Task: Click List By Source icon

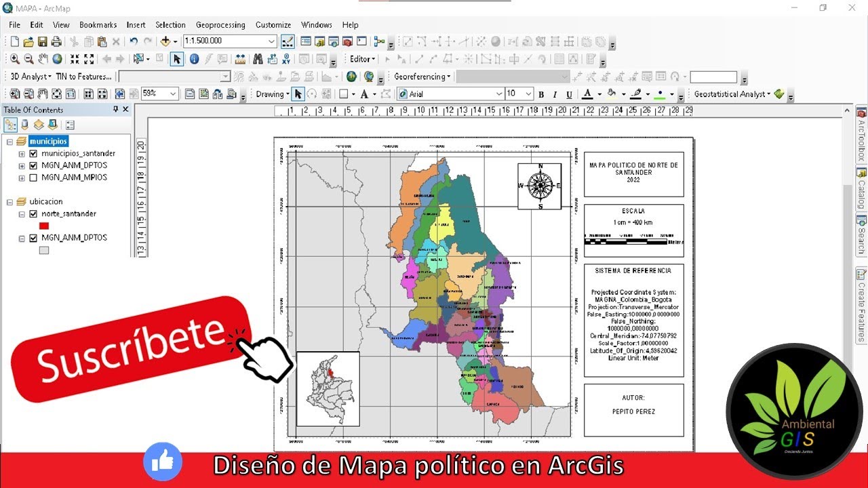Action: 25,125
